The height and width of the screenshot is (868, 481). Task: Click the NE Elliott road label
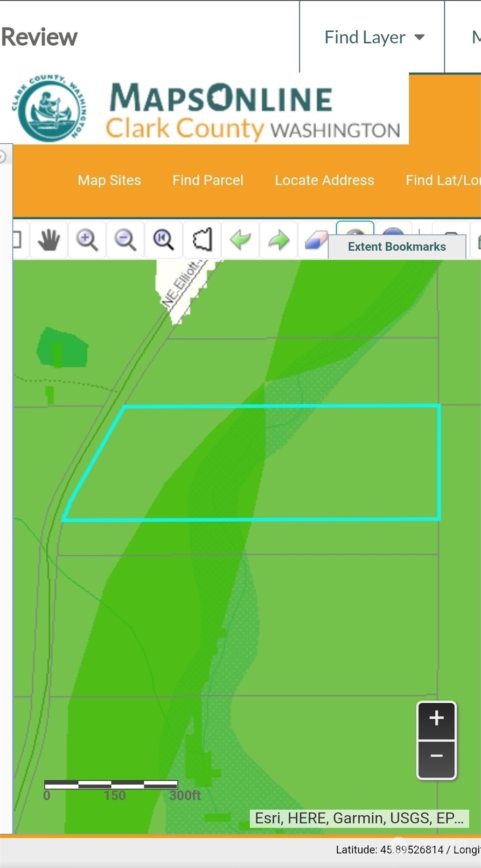tap(184, 285)
